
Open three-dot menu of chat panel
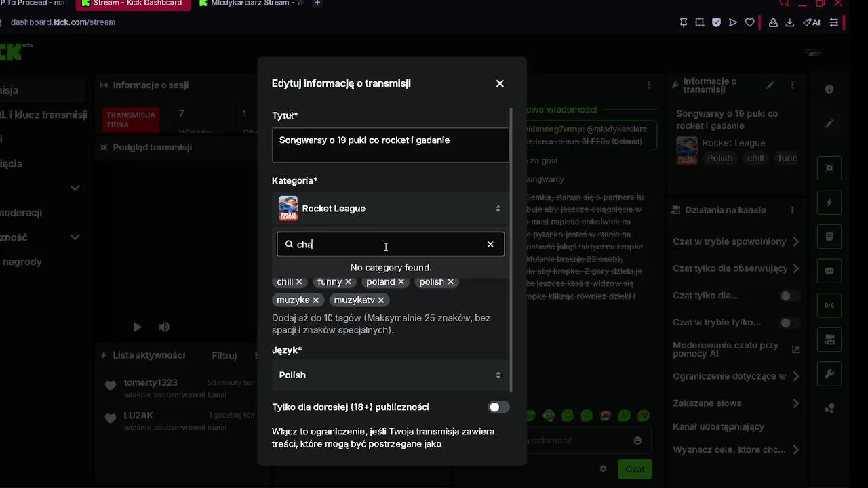(x=650, y=85)
